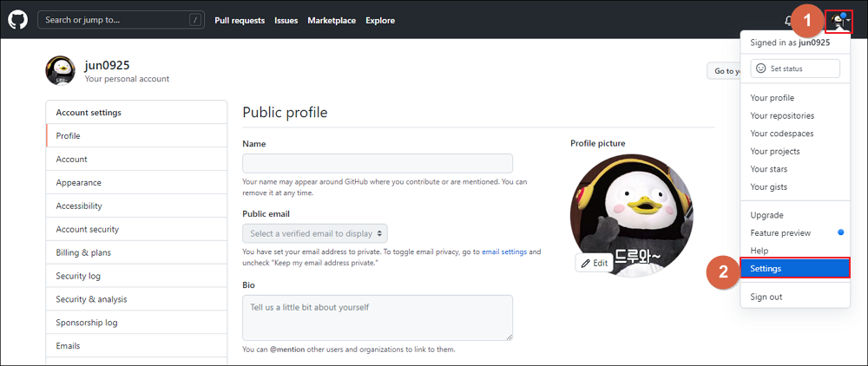
Task: Click the Account settings sidebar header
Action: [89, 112]
